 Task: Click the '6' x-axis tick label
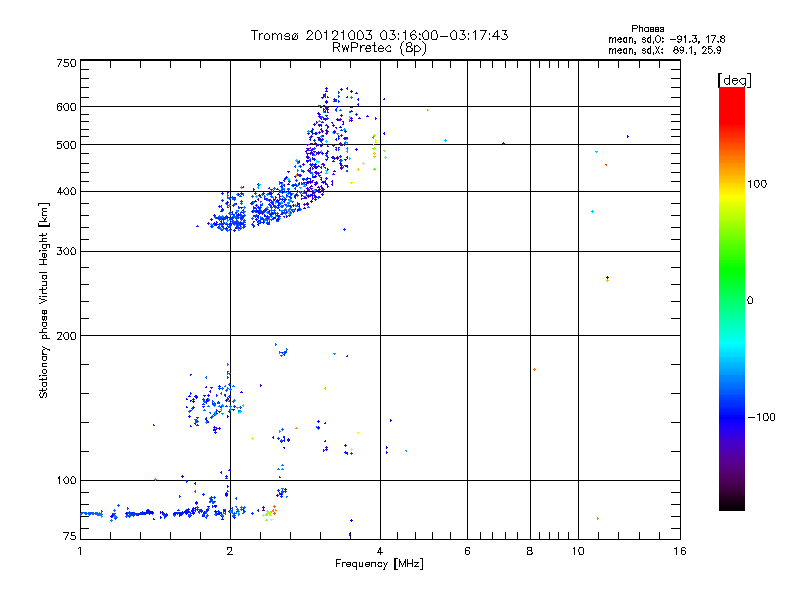pyautogui.click(x=467, y=551)
